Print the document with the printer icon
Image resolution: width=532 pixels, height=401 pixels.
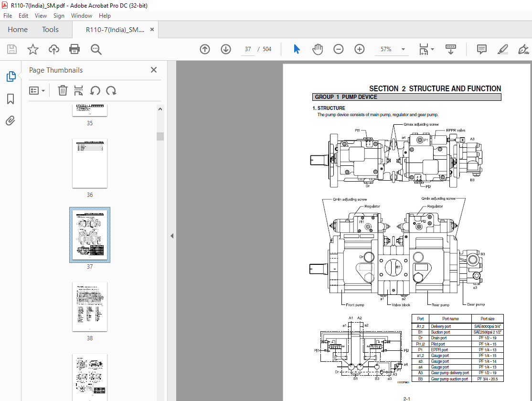point(74,49)
